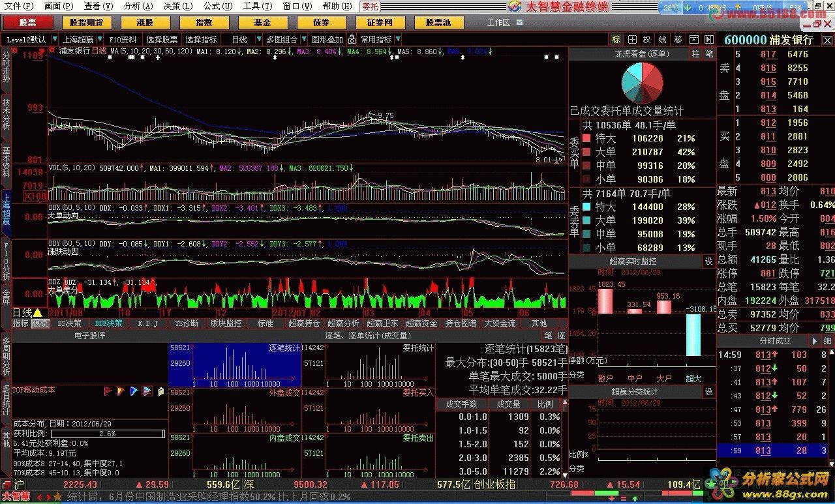This screenshot has width=835, height=504.
Task: Click the 选择股票 button
Action: point(161,40)
